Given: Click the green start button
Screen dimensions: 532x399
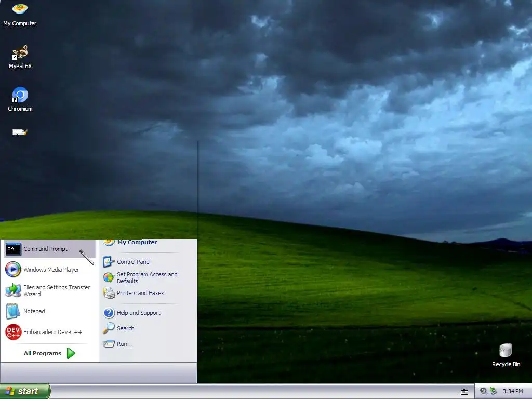Looking at the screenshot, I should point(25,391).
